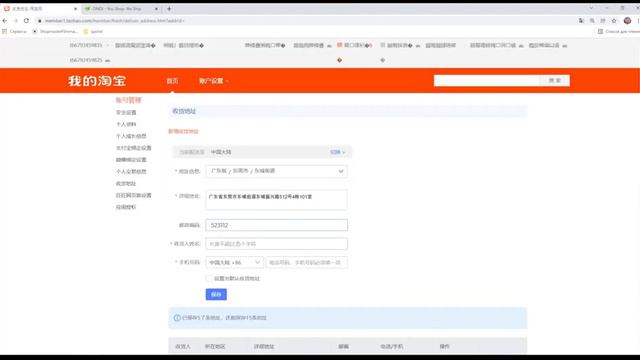The image size is (640, 360).
Task: Click the zoom magnifier icon in address bar
Action: tap(592, 20)
